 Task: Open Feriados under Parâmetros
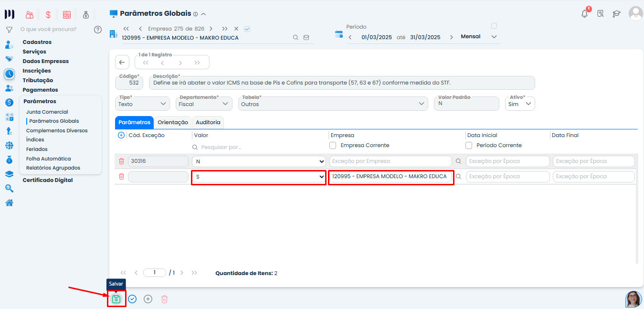click(37, 149)
